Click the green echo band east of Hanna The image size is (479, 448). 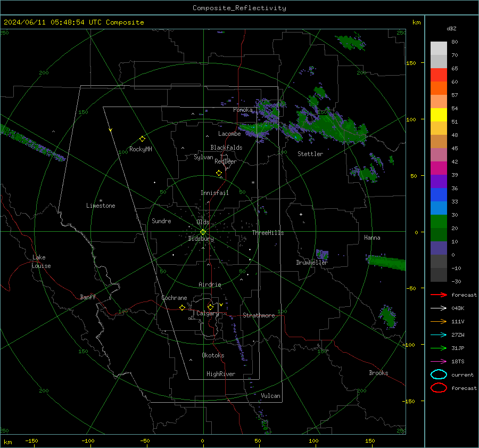click(x=386, y=262)
